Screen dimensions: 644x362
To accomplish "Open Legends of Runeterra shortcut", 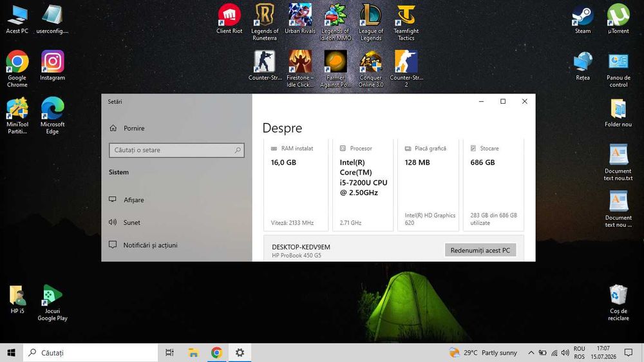I will pos(265,22).
